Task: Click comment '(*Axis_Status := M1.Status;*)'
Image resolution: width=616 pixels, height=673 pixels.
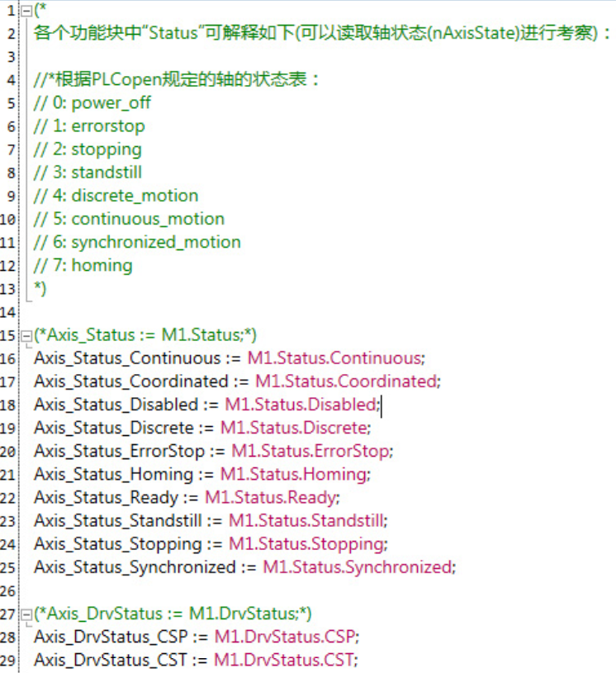Action: click(x=145, y=335)
